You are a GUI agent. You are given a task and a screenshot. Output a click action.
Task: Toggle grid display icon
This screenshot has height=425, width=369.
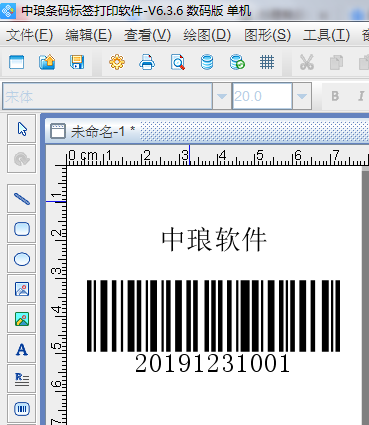[267, 62]
